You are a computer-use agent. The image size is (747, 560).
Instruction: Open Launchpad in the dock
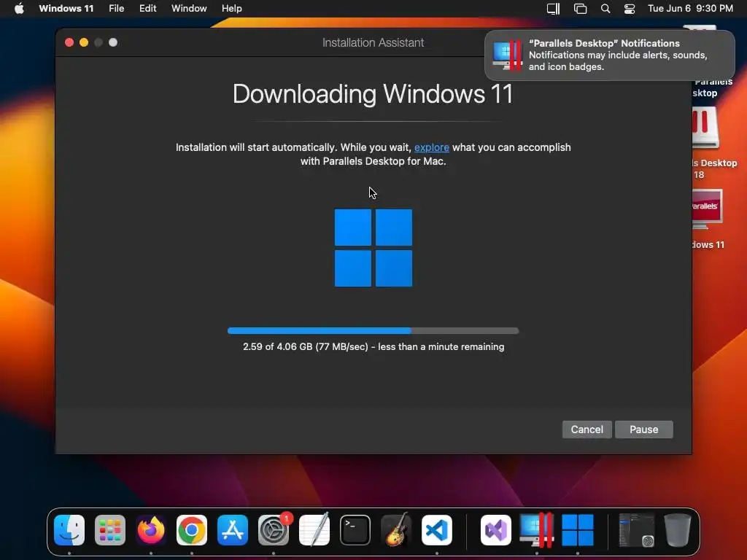110,530
